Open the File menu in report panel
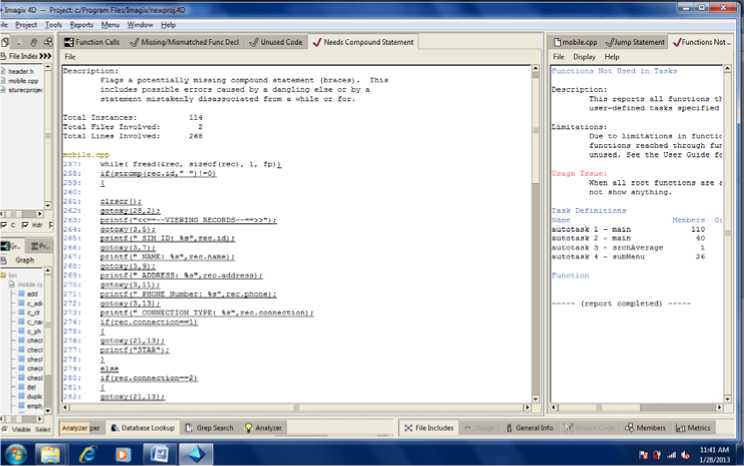744x466 pixels. tap(70, 57)
